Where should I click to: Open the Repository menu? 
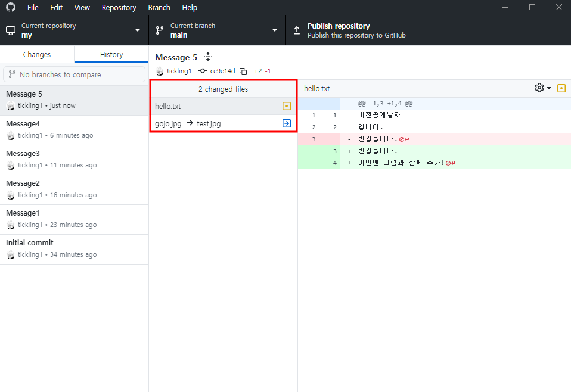point(119,7)
